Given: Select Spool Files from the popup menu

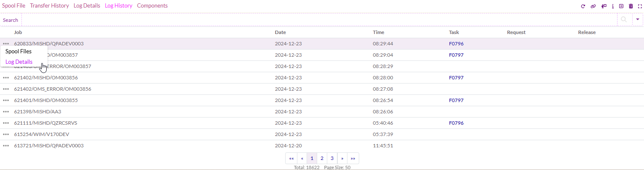Looking at the screenshot, I should click(18, 51).
